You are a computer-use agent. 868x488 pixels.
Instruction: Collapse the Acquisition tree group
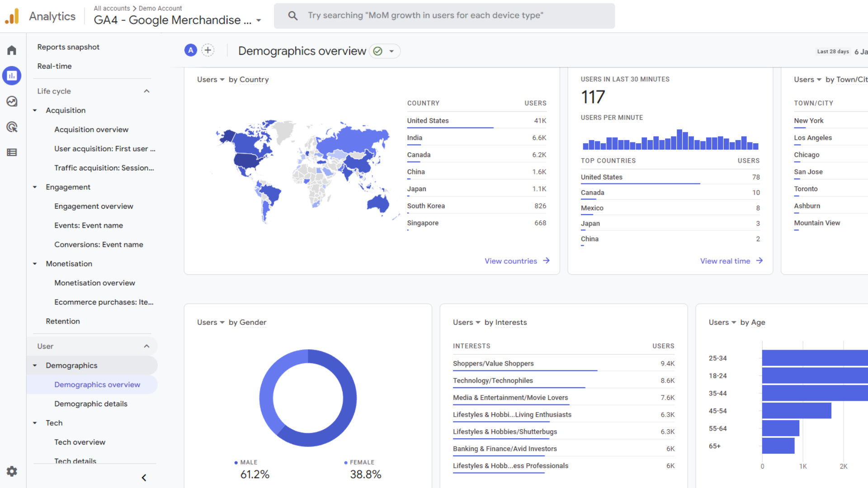[35, 110]
